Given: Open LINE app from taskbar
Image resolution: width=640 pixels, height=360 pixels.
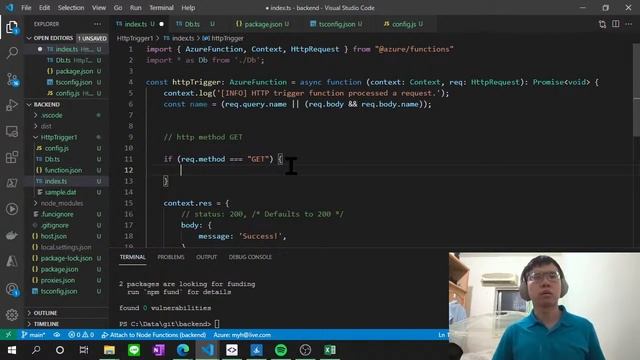Looking at the screenshot, I should 134,350.
